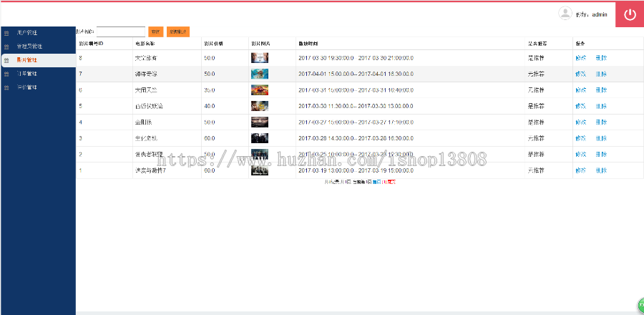Viewport: 644px width, 315px height.
Task: Open poster thumbnail of film ID 3
Action: point(260,138)
